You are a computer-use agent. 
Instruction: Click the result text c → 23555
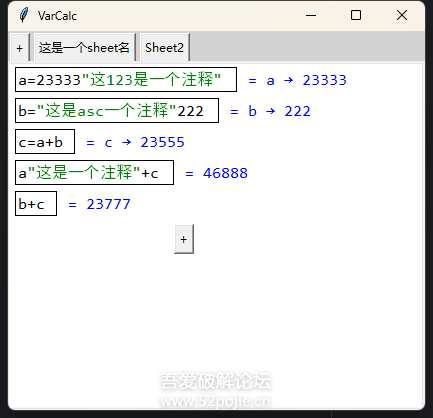[145, 142]
